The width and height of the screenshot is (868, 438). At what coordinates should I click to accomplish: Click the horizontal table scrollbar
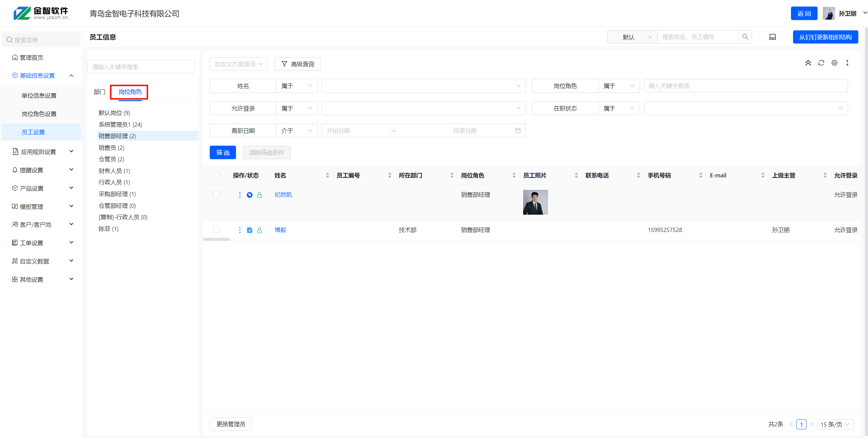coord(217,239)
